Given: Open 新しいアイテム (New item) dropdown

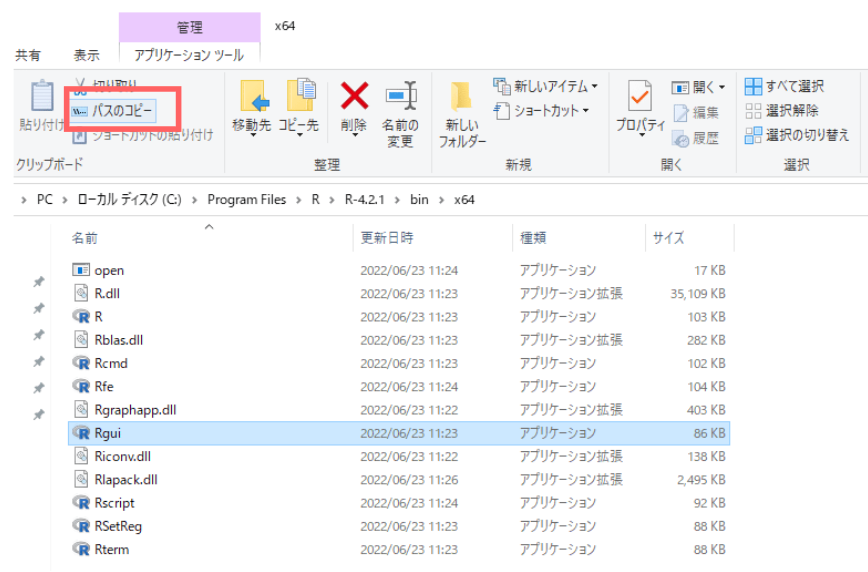Looking at the screenshot, I should [546, 86].
